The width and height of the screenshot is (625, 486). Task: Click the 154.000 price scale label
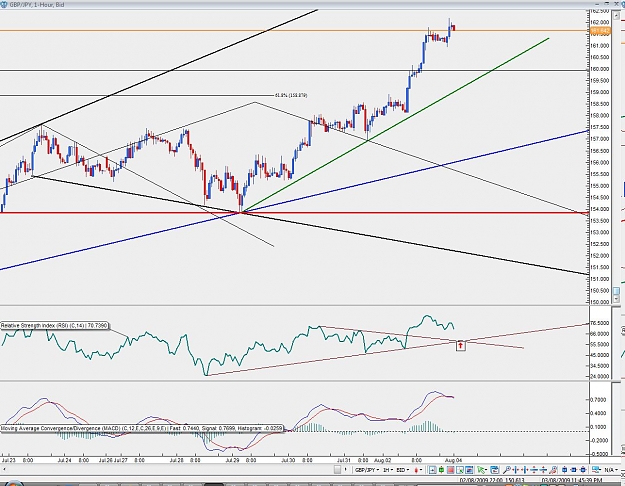pos(599,209)
